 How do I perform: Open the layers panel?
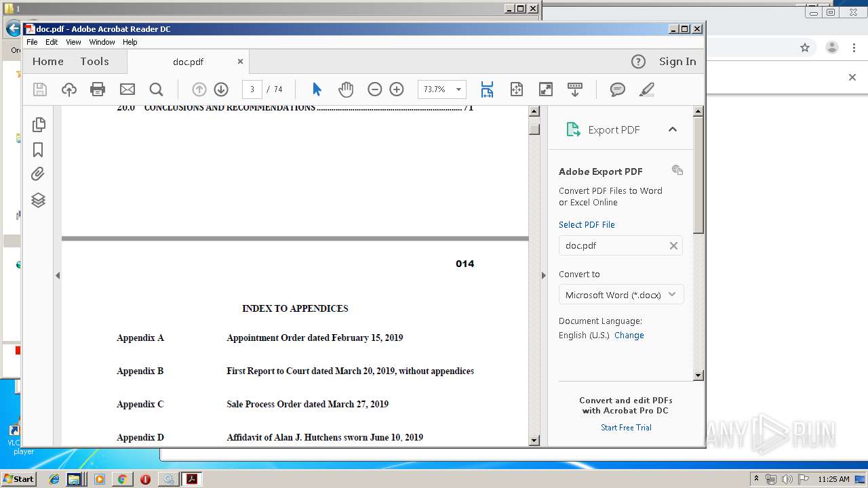39,200
